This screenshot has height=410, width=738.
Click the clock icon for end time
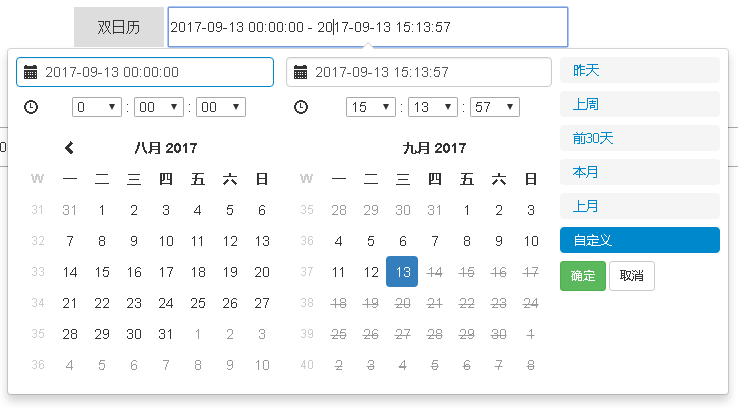[x=301, y=107]
